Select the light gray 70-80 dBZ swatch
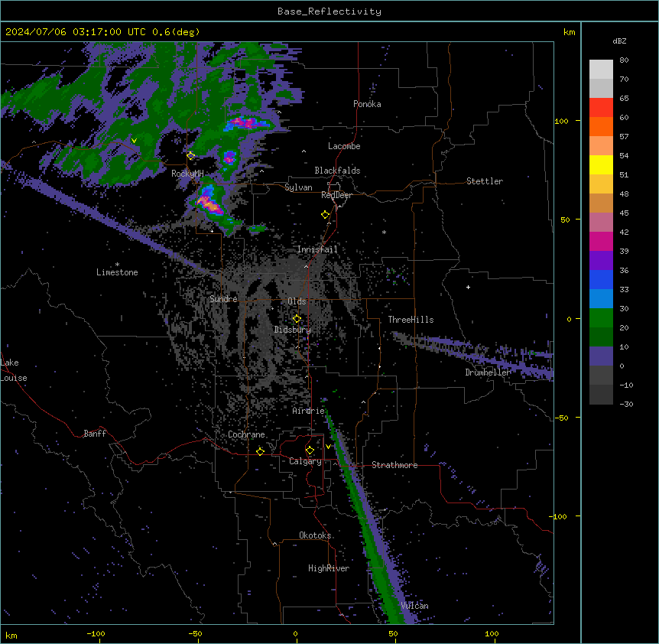This screenshot has width=659, height=644. point(601,70)
